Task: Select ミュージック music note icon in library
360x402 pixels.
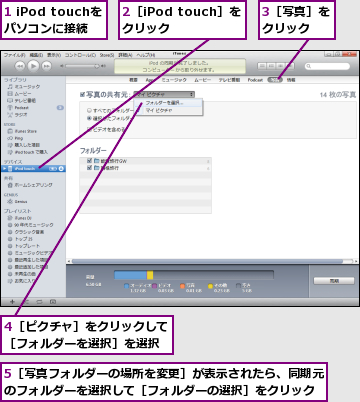Action: (10, 87)
